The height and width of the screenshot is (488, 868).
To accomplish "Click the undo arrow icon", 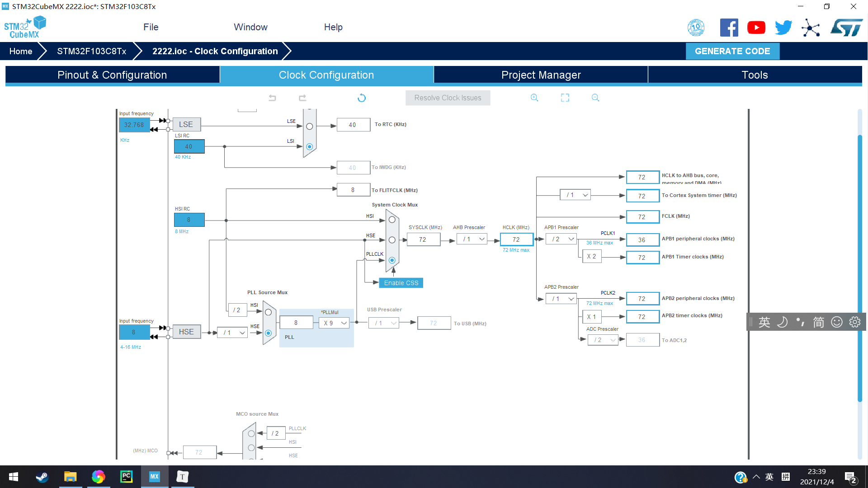I will [x=272, y=98].
